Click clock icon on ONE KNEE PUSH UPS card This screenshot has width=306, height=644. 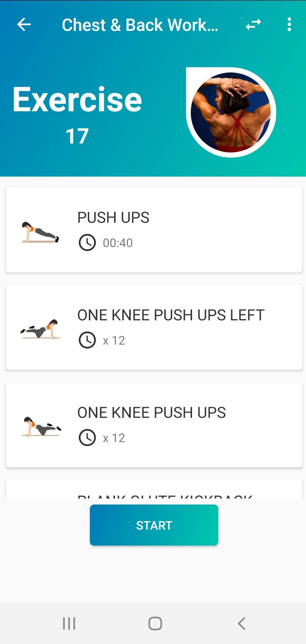[87, 438]
